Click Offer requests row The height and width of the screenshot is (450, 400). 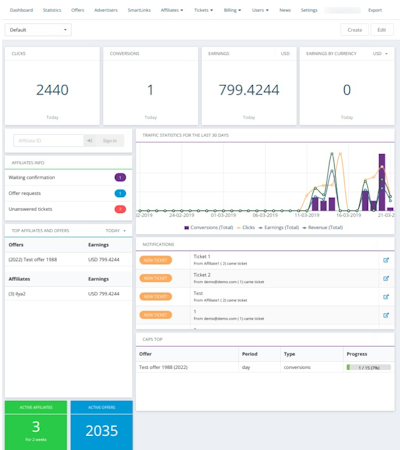click(x=68, y=193)
